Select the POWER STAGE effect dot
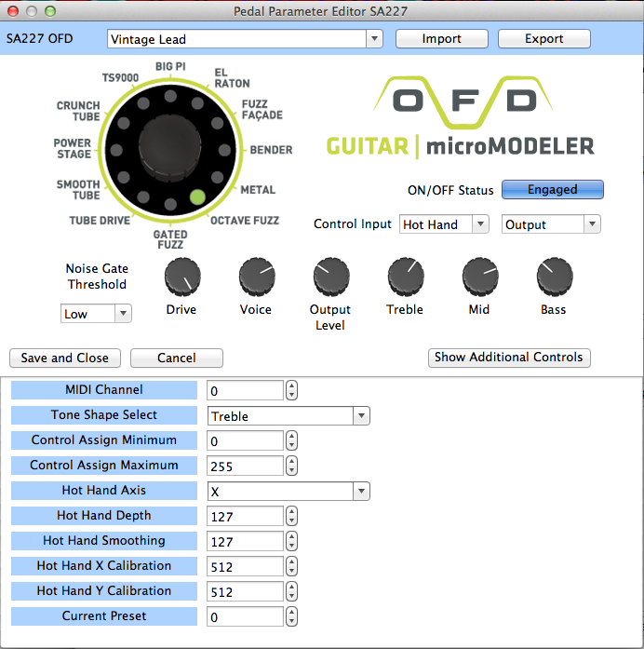Screen dimensions: 644x649 click(116, 150)
